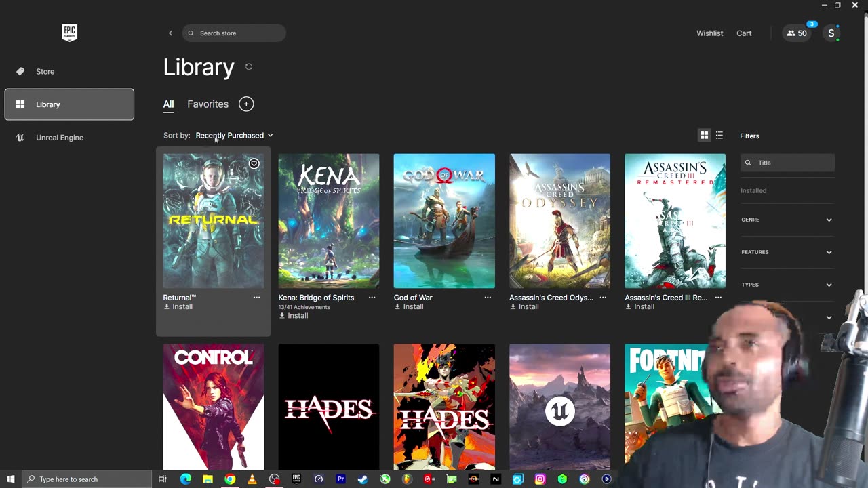Screen dimensions: 868x488
Task: Open Assassin's Creed Odyssey options menu
Action: 603,298
